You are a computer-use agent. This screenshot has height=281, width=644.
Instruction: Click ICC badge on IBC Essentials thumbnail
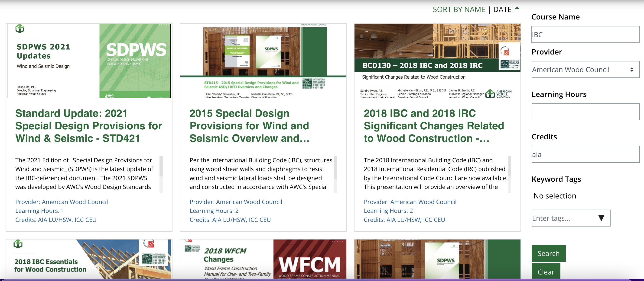pos(154,259)
